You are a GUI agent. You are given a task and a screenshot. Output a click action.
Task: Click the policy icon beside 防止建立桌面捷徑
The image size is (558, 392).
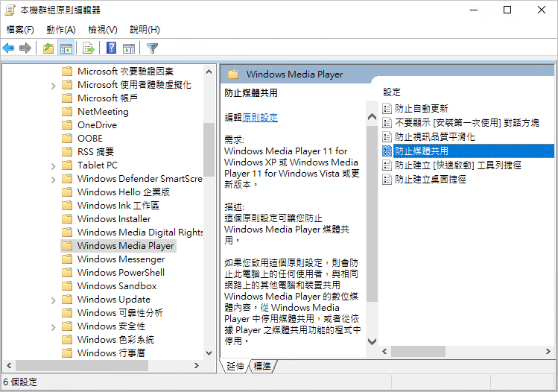point(387,179)
